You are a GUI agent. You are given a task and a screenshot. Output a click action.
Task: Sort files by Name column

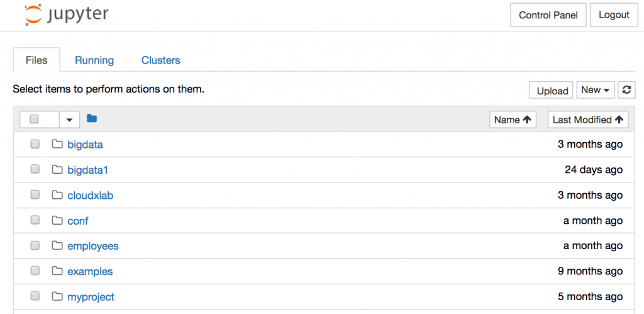tap(513, 120)
